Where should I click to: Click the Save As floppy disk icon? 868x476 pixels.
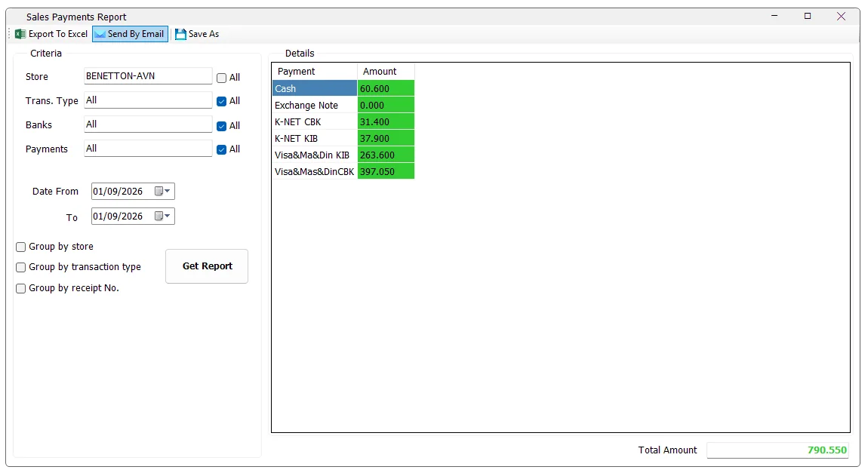click(180, 34)
